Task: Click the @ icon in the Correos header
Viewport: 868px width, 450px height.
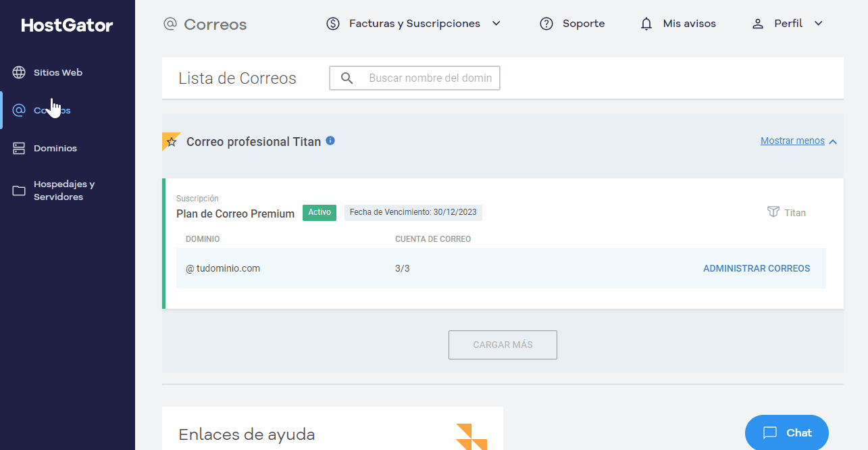Action: (x=170, y=24)
